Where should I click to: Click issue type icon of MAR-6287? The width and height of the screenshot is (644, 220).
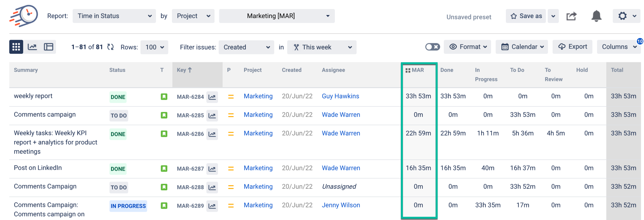pos(164,168)
